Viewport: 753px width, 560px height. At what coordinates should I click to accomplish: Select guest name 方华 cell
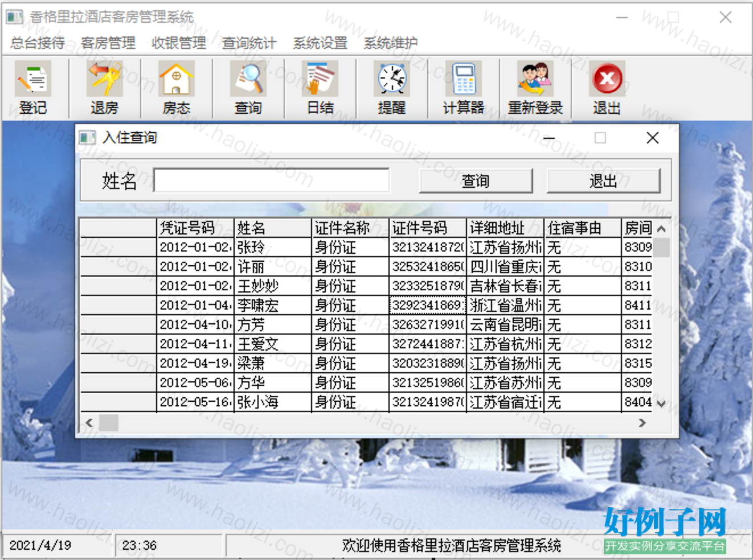273,383
